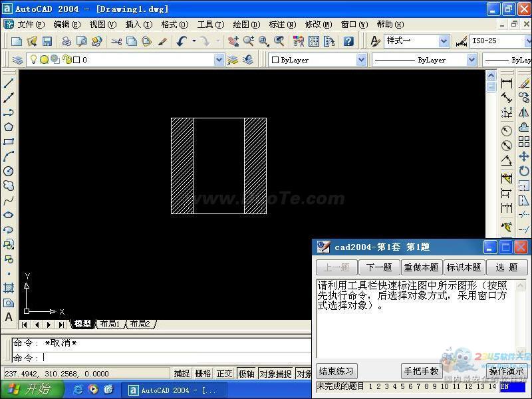532x399 pixels.
Task: Click the ByLayer color square swatch
Action: point(275,60)
